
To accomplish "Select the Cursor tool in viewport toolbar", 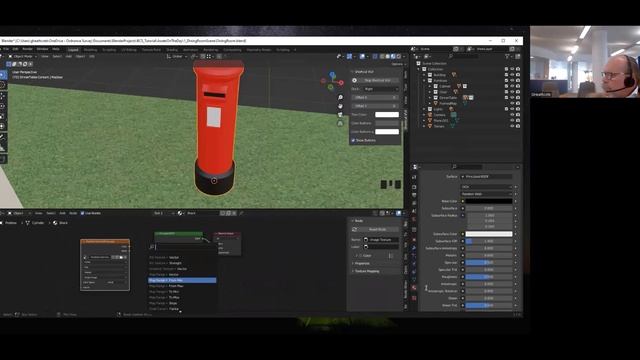I will (x=2, y=85).
